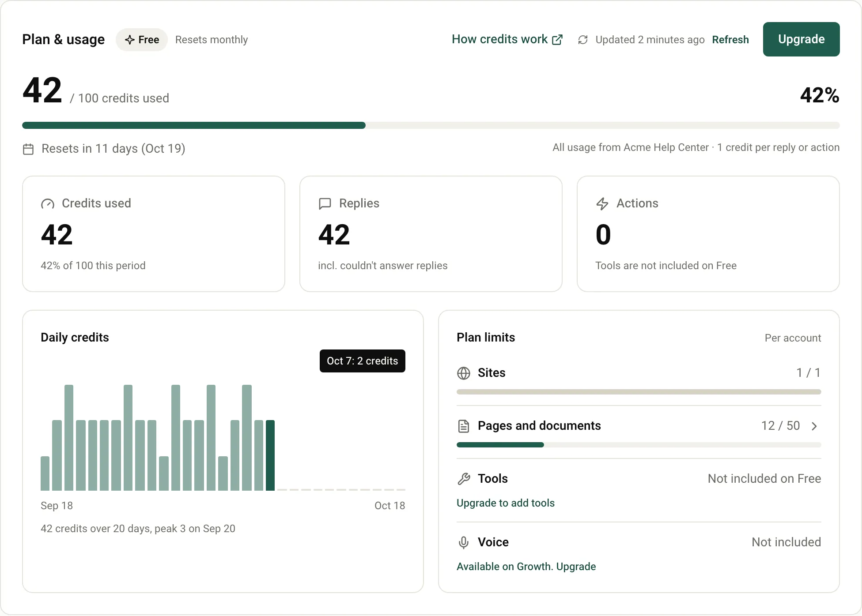
Task: Open the How credits work link
Action: point(507,39)
